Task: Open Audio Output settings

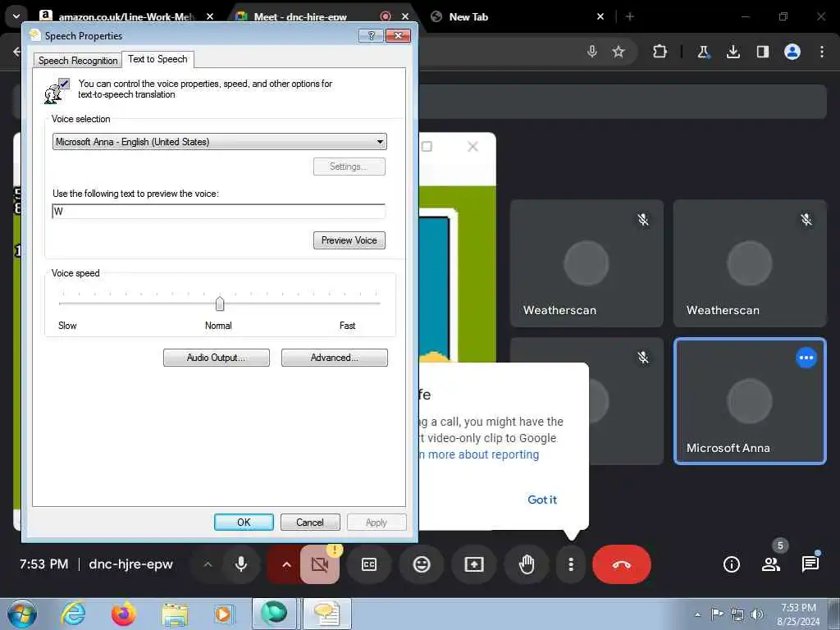Action: point(217,358)
